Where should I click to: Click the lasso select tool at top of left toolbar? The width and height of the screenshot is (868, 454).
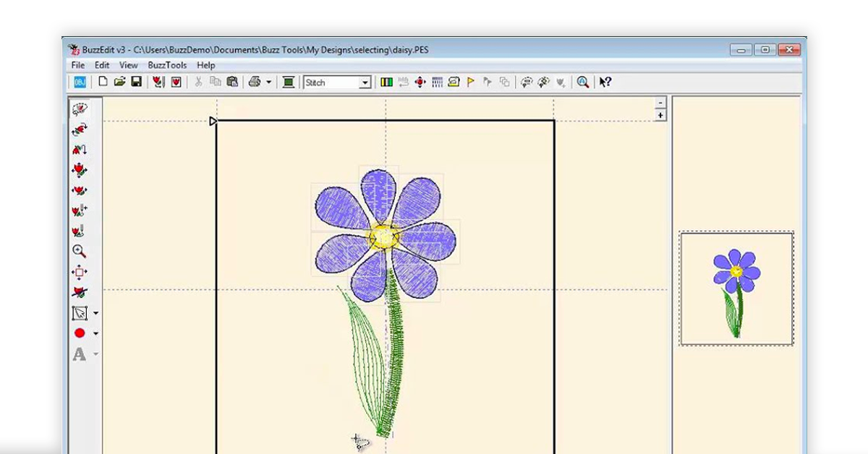point(80,109)
